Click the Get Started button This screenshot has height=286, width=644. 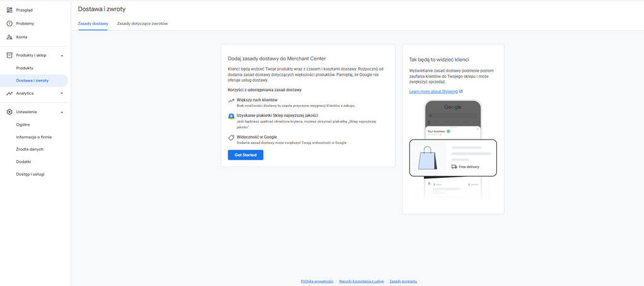point(246,155)
